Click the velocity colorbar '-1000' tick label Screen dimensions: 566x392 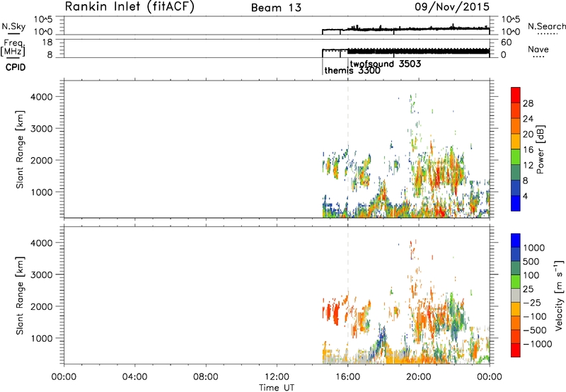538,344
